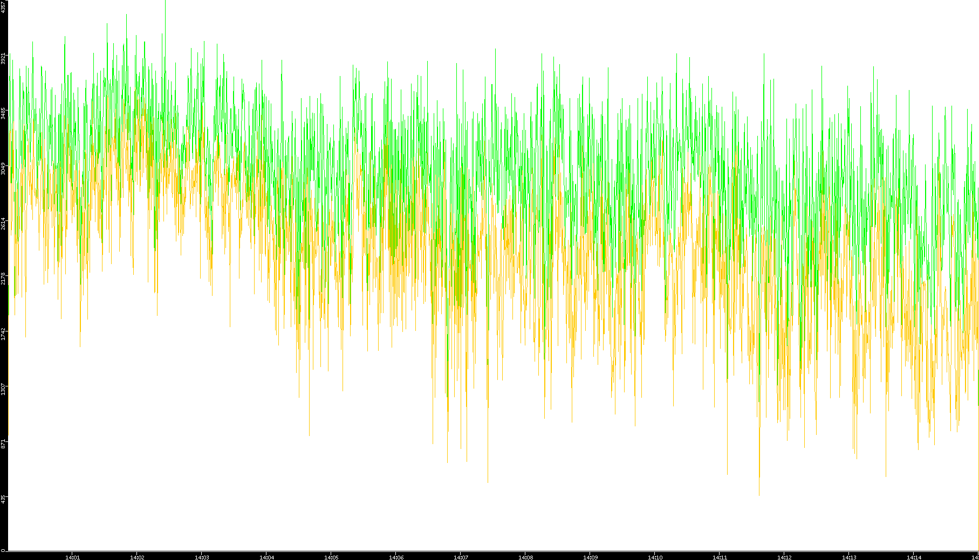Click the 14:08 time axis label
This screenshot has height=560, width=979.
click(525, 557)
